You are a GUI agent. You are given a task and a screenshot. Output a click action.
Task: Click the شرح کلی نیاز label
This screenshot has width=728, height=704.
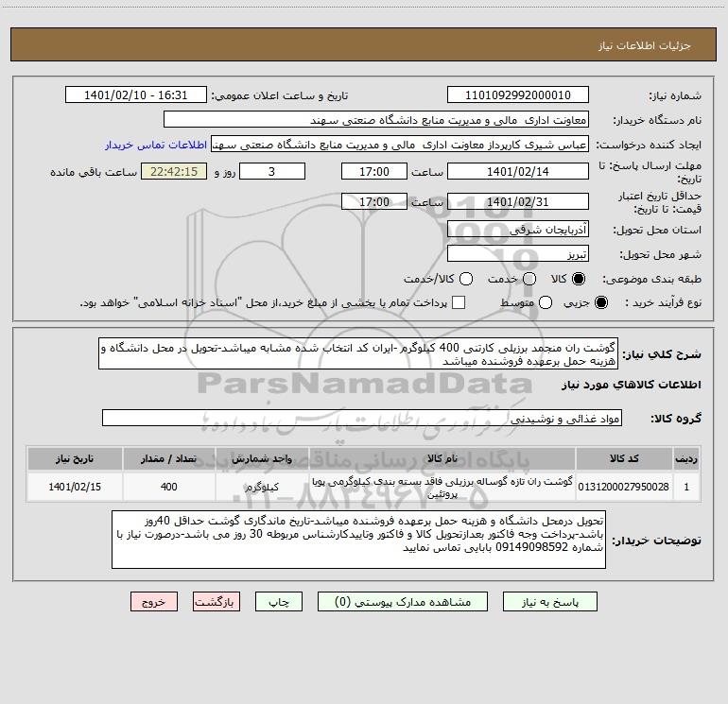662,354
